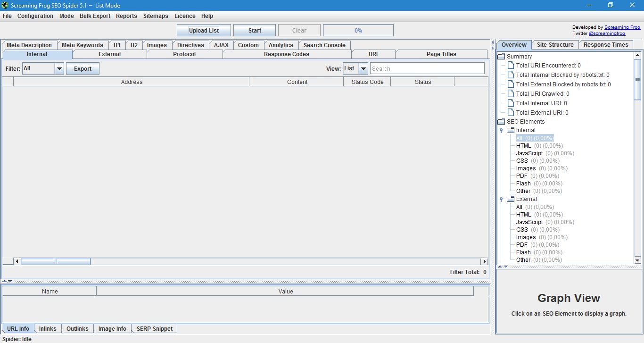Viewport: 644px width, 343px height.
Task: Click the Screaming Frog app icon in title bar
Action: click(5, 5)
